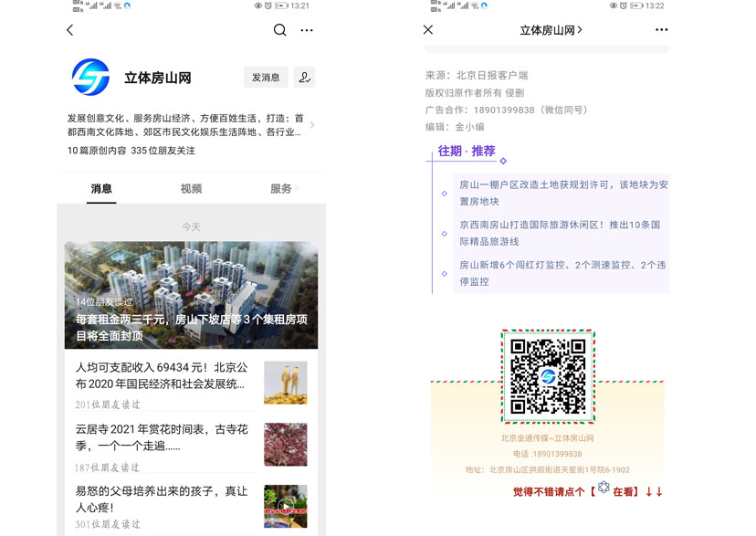Open search on the account page
This screenshot has width=756, height=536.
coord(279,30)
